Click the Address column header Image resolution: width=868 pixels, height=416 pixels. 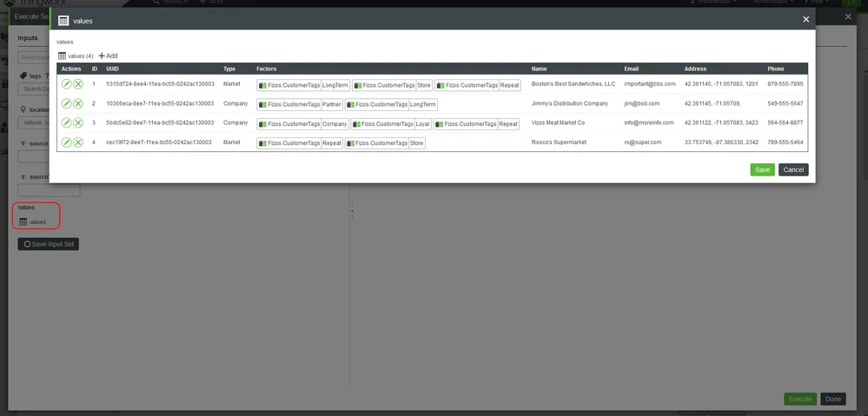tap(695, 69)
